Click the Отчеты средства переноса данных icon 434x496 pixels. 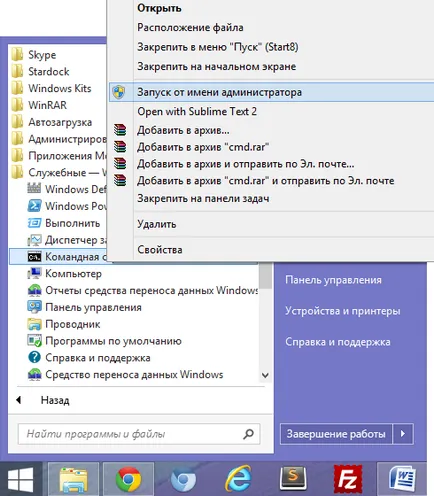pyautogui.click(x=34, y=290)
